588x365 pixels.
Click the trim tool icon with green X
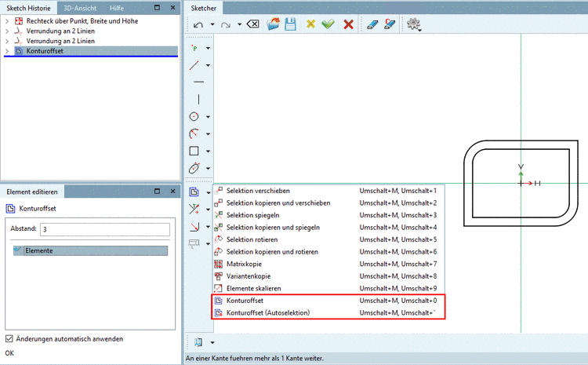click(x=194, y=209)
